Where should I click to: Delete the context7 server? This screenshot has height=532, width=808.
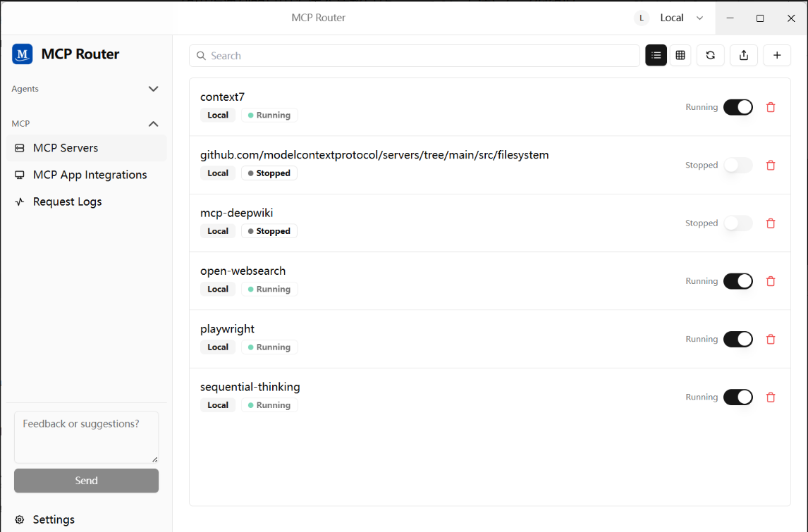click(x=771, y=107)
